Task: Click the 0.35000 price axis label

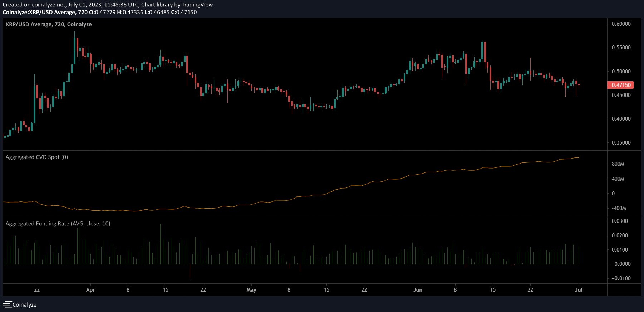Action: point(621,143)
